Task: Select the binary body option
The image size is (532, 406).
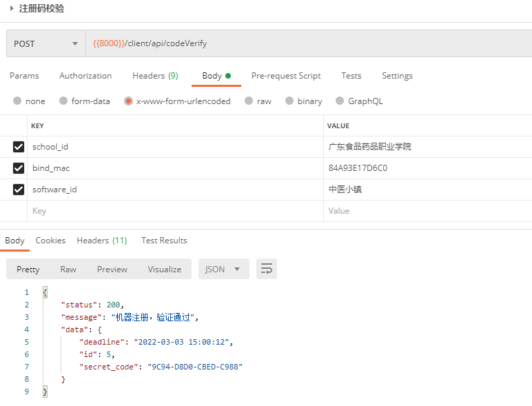Action: coord(290,101)
